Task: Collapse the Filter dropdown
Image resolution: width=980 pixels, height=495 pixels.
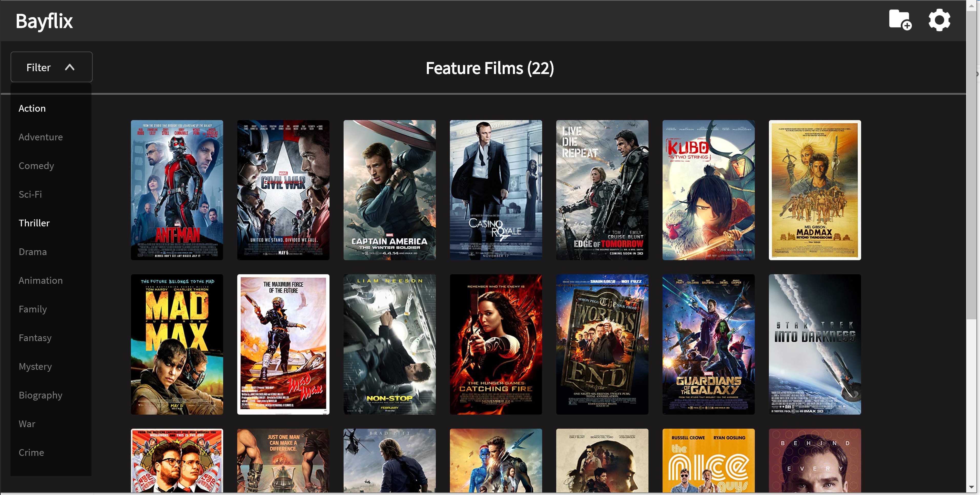Action: tap(51, 67)
